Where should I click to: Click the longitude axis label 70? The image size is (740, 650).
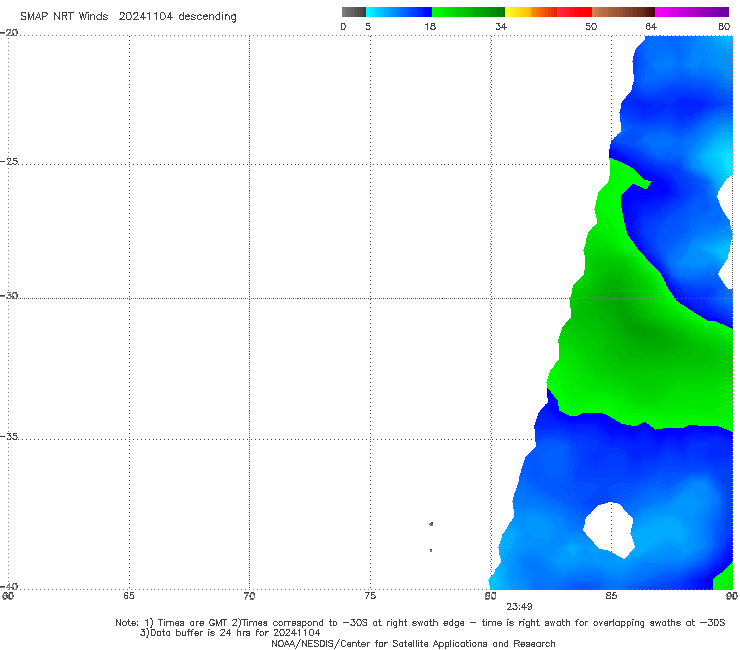(x=249, y=596)
